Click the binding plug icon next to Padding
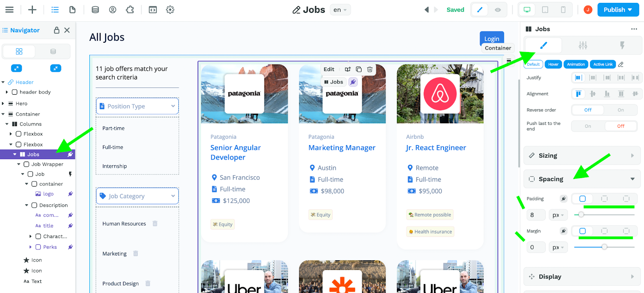Screen dimensions: 644x293 coord(563,199)
